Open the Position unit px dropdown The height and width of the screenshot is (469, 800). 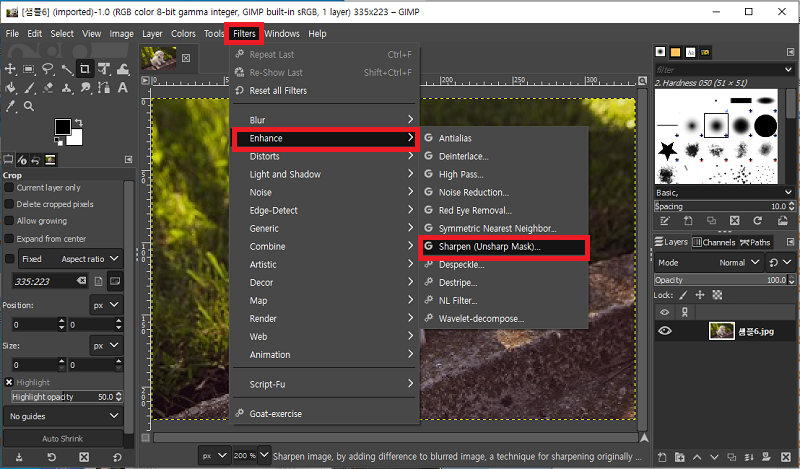[106, 305]
